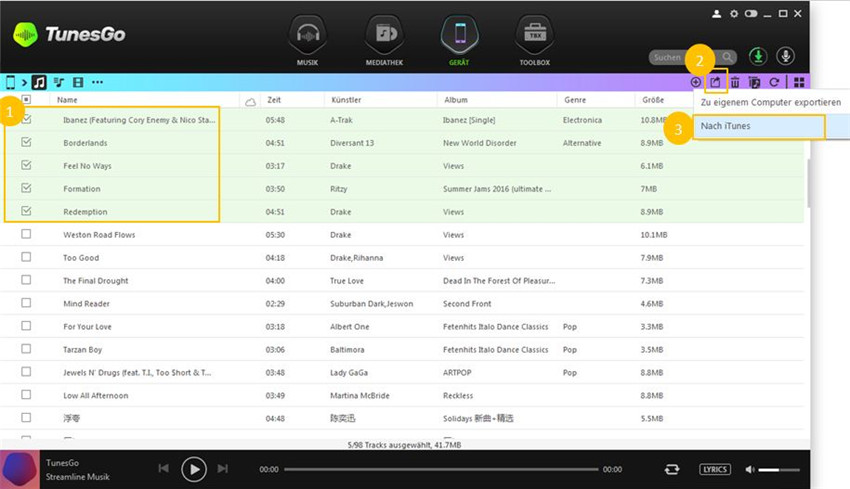Uncheck the Feel No Ways checkbox
Viewport: 850px width, 489px height.
[26, 165]
